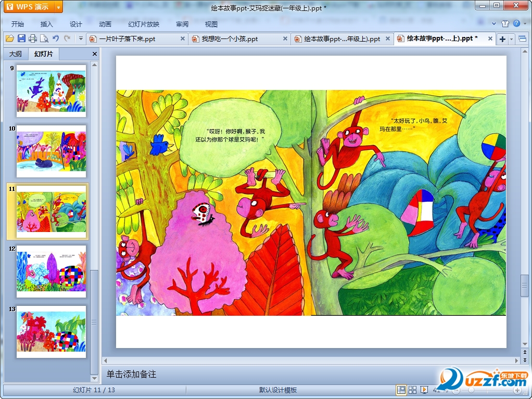Click the zoom slider handle
532x399 pixels.
click(471, 390)
